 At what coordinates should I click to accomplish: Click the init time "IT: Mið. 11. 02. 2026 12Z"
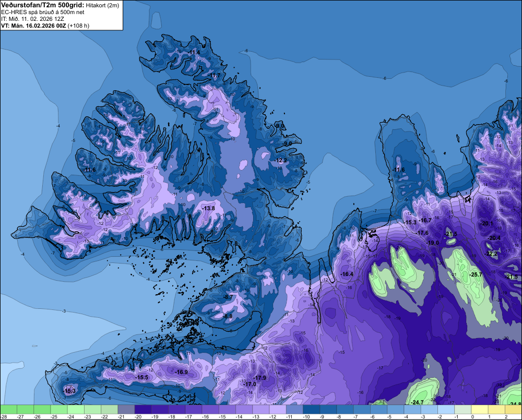(x=32, y=19)
